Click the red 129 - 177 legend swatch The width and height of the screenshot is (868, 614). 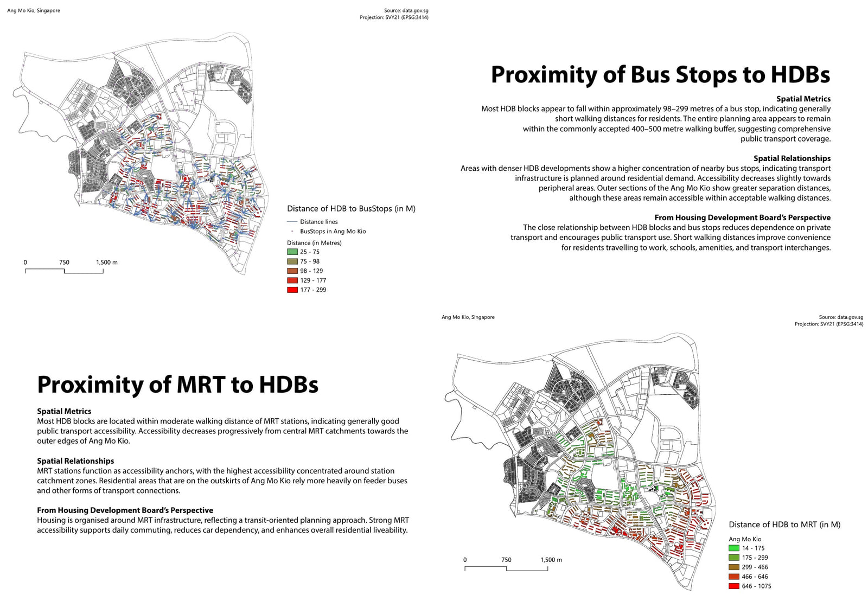292,280
